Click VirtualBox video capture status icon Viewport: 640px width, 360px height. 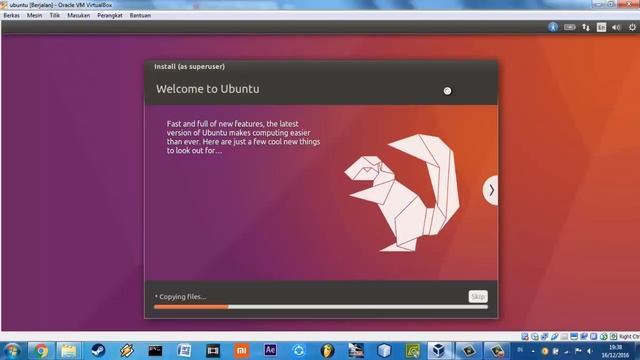click(584, 337)
